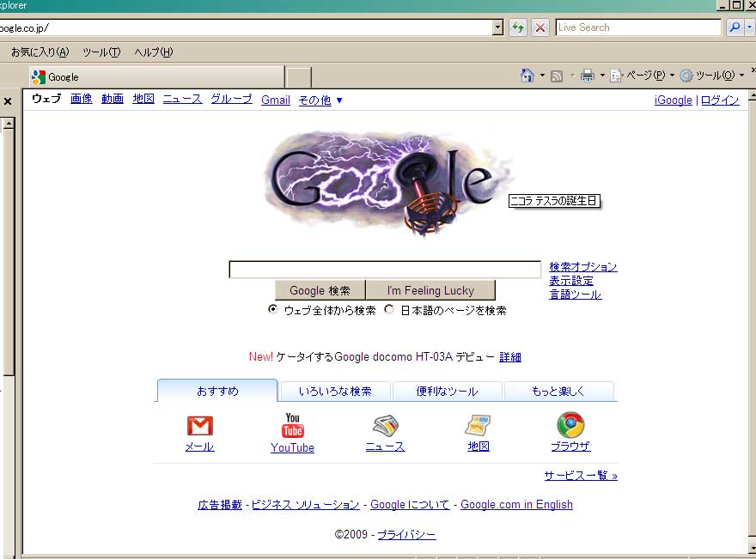Open the ヘルプ(H) menu
The height and width of the screenshot is (559, 756).
[x=153, y=52]
